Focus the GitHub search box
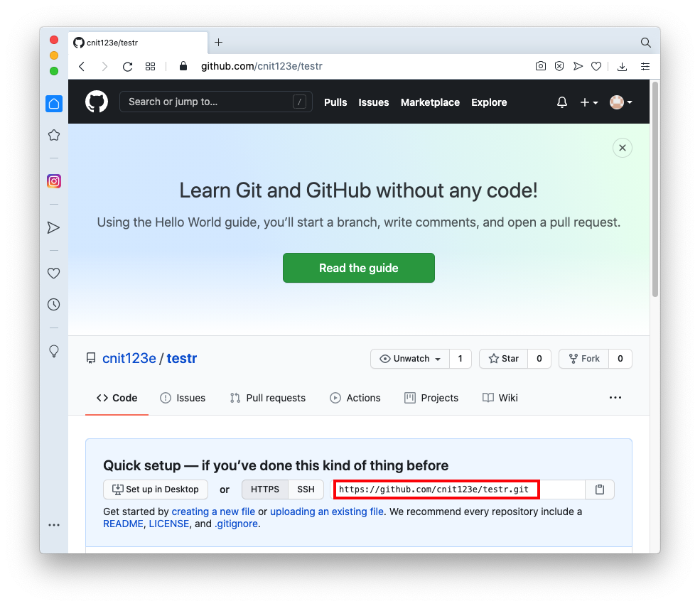 click(215, 102)
